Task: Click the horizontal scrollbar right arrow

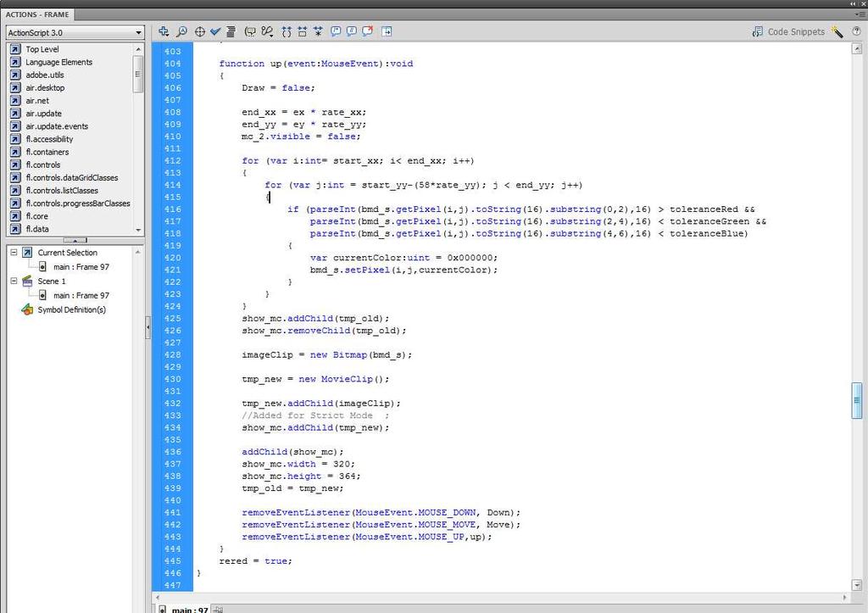Action: click(x=845, y=598)
